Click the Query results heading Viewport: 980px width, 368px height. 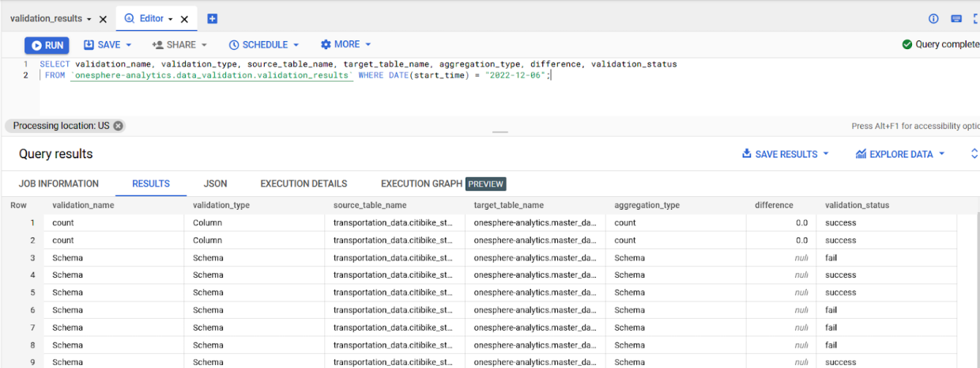56,154
